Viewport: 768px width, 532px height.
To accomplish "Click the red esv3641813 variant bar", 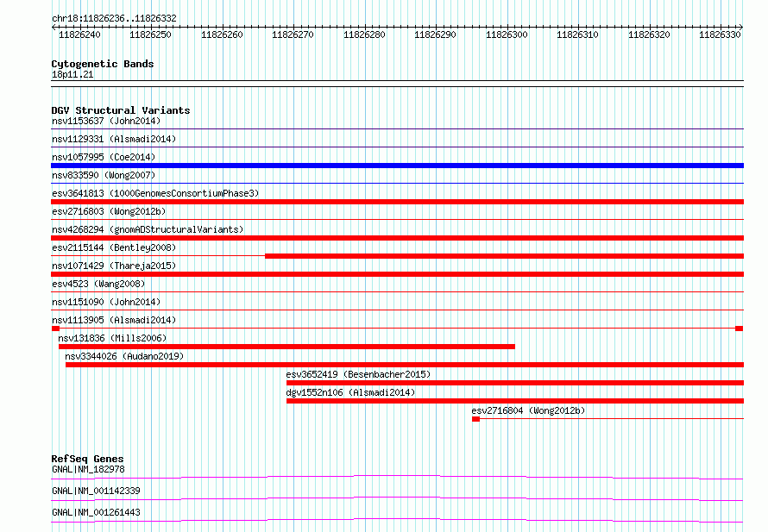I will 397,202.
